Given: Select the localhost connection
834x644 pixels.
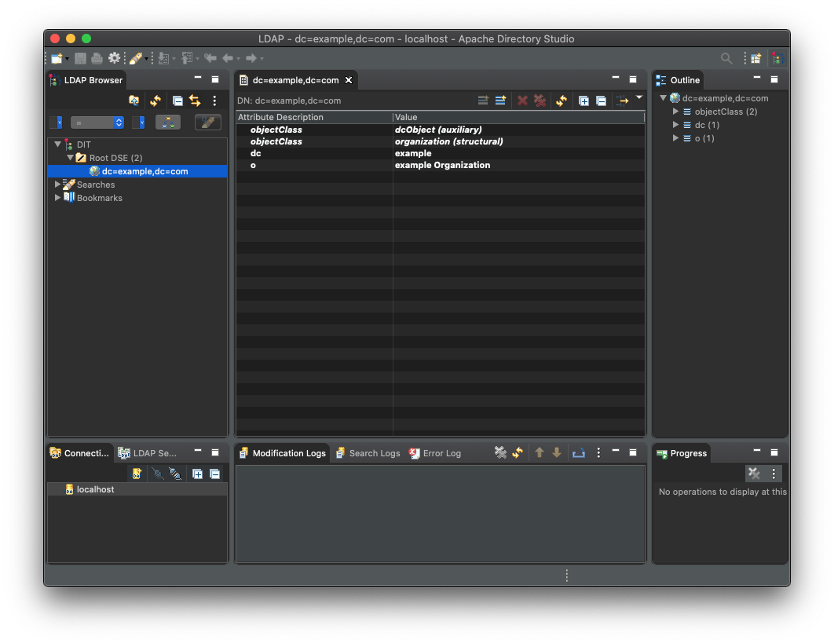Looking at the screenshot, I should tap(137, 489).
